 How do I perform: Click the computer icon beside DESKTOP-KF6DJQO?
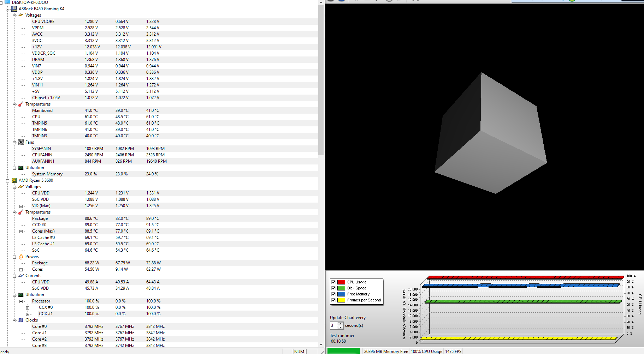[x=7, y=2]
